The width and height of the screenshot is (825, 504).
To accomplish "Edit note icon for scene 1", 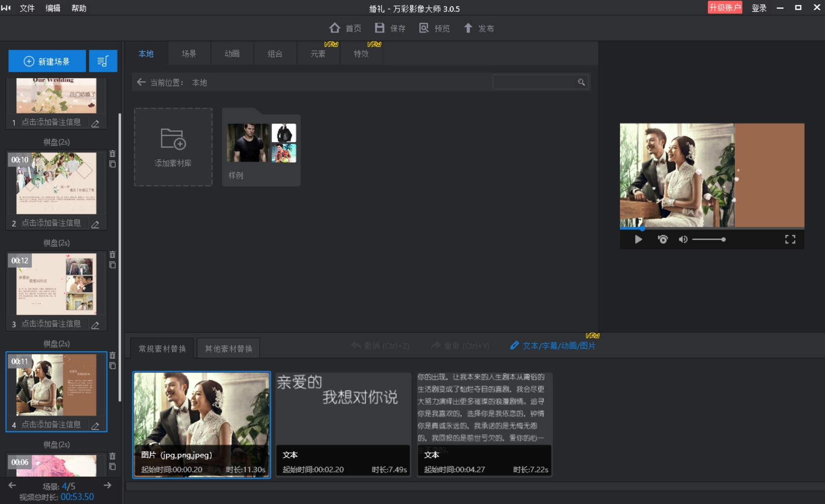I will coord(95,123).
